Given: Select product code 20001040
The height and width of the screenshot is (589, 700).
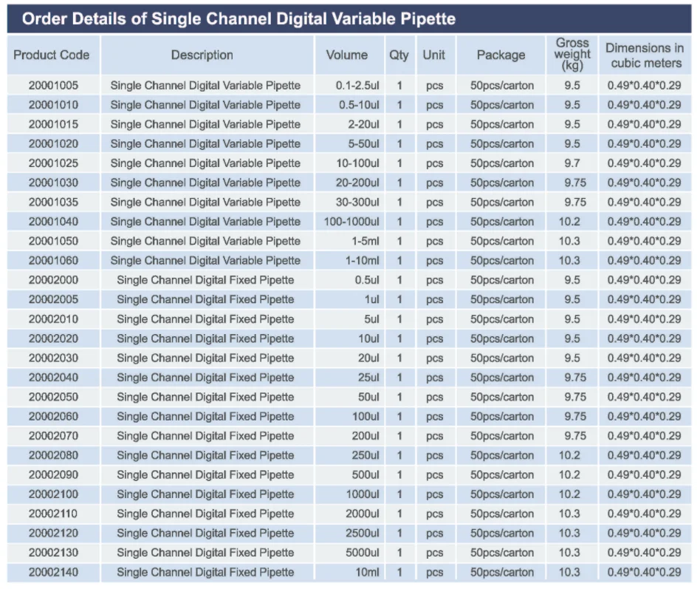Looking at the screenshot, I should coord(53,222).
